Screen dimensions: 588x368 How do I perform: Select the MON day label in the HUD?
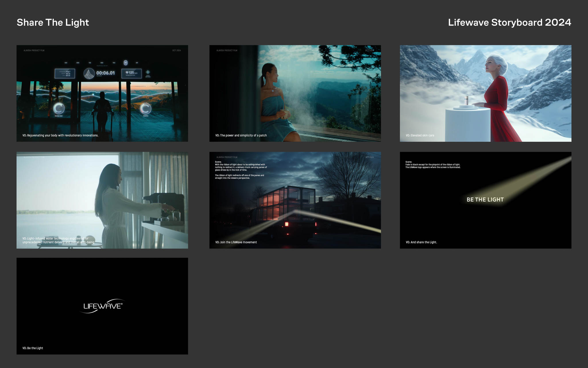(78, 63)
